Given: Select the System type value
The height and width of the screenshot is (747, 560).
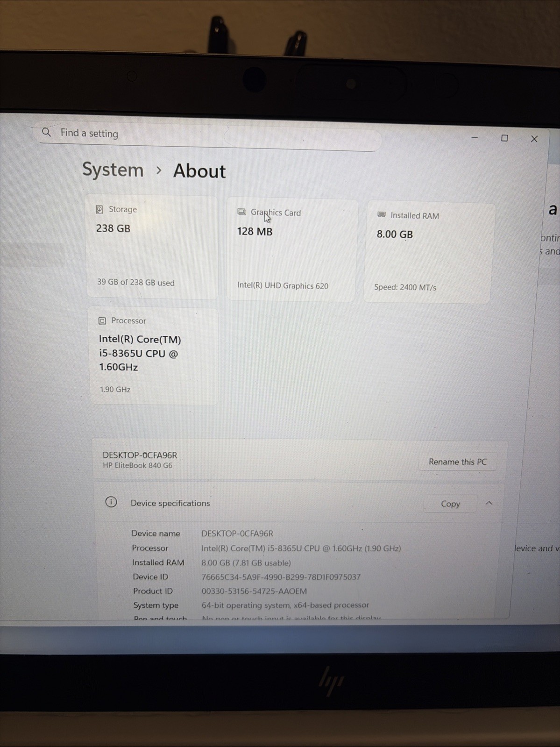Looking at the screenshot, I should pyautogui.click(x=285, y=605).
